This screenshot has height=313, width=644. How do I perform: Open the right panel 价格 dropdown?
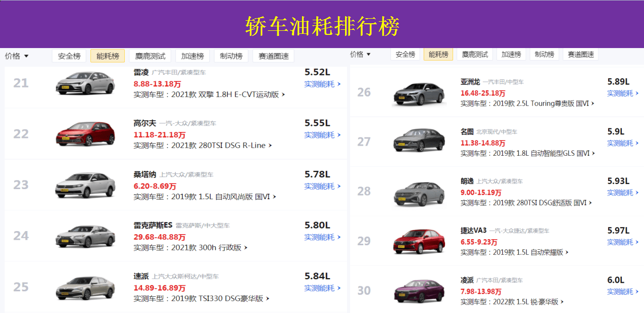pyautogui.click(x=360, y=55)
